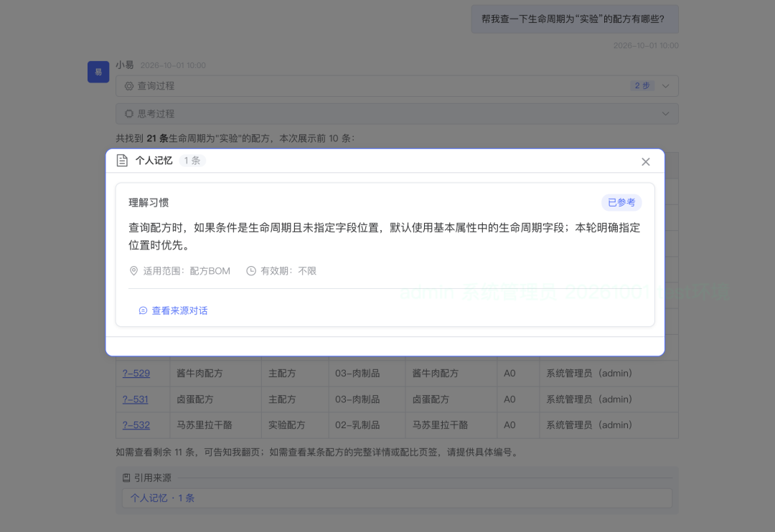Click 适用范围:配方BOM text

pyautogui.click(x=187, y=271)
